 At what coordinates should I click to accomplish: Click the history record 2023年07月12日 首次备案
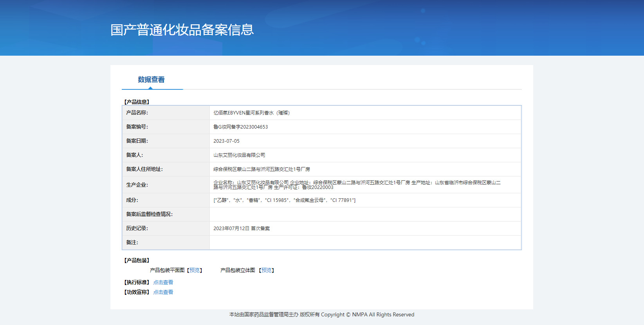click(242, 229)
